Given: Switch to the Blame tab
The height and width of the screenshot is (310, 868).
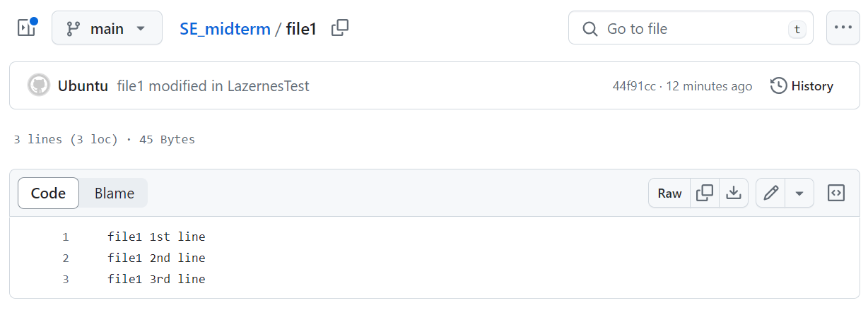Looking at the screenshot, I should point(115,193).
